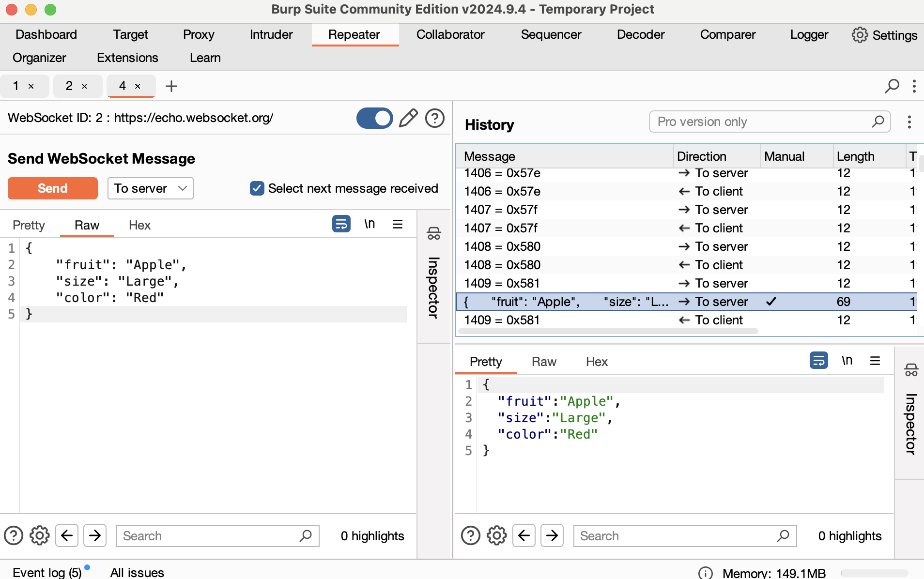
Task: Open help icon beside WebSocket toggle
Action: point(435,118)
